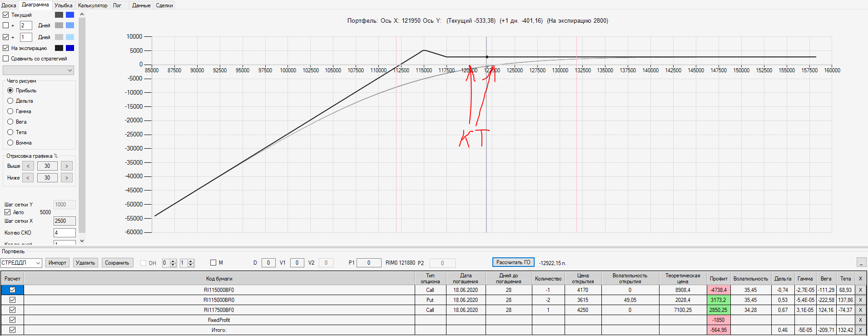Viewport: 868px width, 336px height.
Task: Click the days field showing 2
Action: (26, 25)
